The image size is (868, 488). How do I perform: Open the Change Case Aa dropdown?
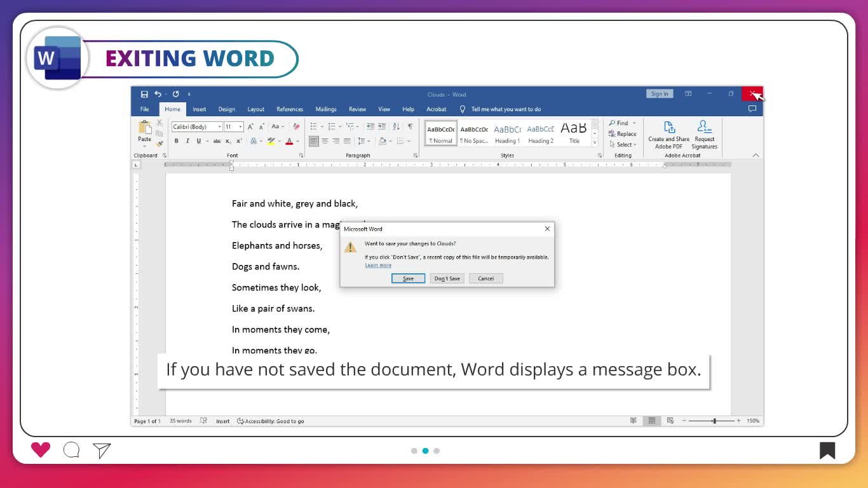(278, 126)
